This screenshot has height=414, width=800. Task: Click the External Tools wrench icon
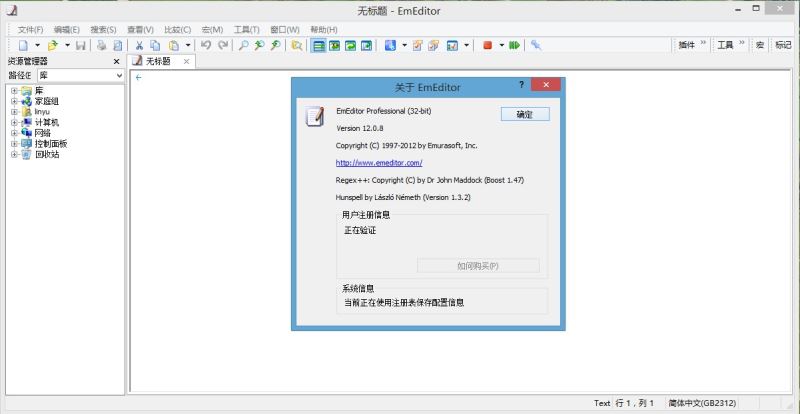[x=536, y=45]
